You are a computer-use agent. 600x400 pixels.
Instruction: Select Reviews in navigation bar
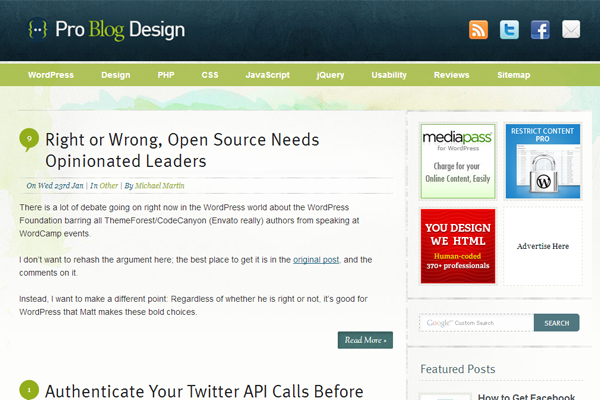[x=452, y=75]
